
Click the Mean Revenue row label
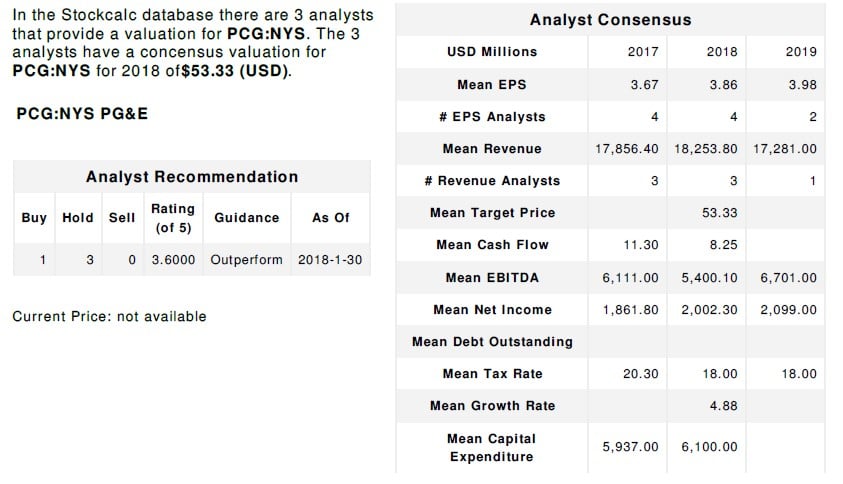(x=491, y=149)
